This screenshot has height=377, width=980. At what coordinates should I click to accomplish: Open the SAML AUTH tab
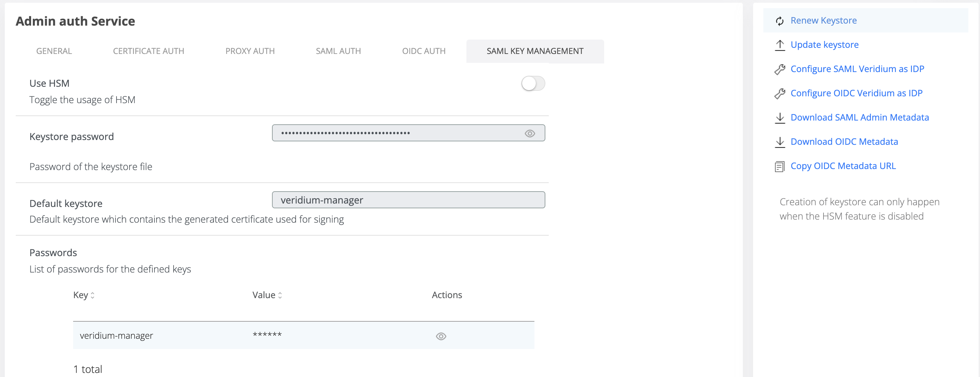pos(338,51)
